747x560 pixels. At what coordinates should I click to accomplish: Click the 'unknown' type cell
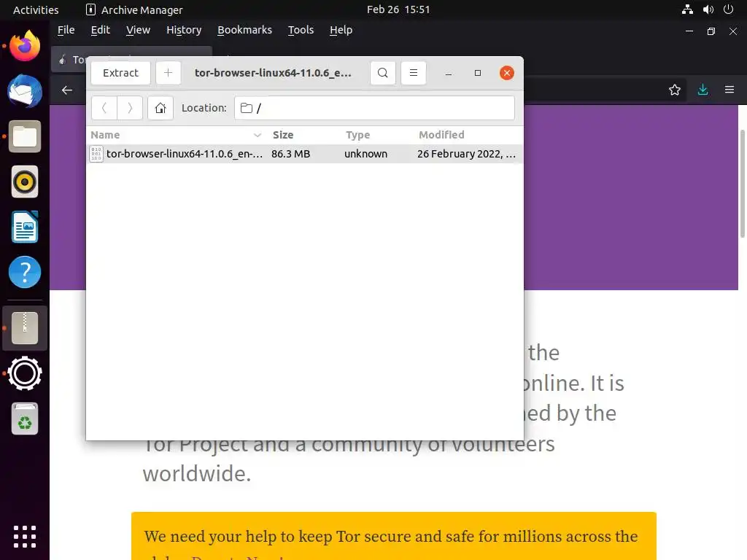(x=366, y=154)
